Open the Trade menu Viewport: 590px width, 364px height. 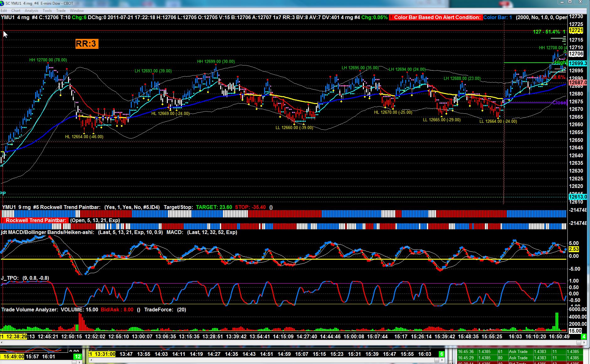click(x=61, y=11)
